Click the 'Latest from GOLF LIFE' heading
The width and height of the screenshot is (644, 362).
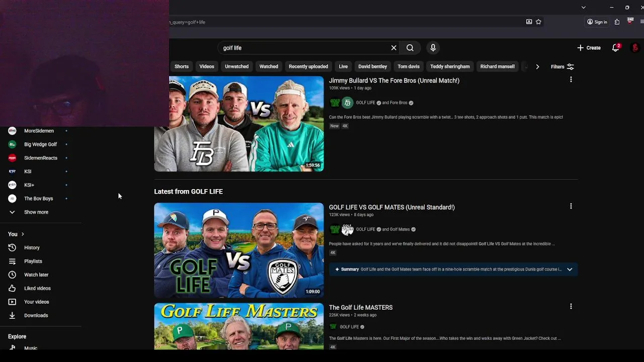coord(188,192)
